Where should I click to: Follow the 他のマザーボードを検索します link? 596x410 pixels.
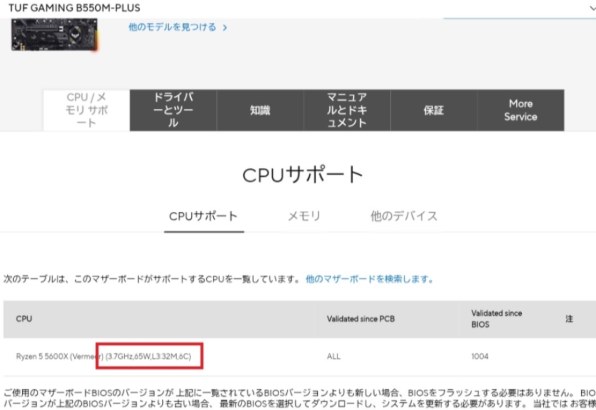click(370, 279)
